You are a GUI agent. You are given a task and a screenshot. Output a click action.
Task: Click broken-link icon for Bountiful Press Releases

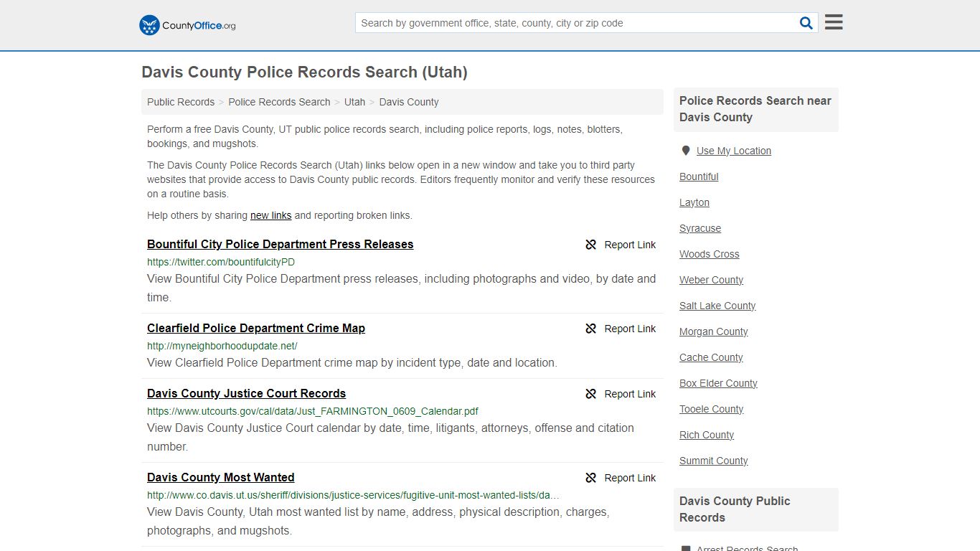(591, 245)
